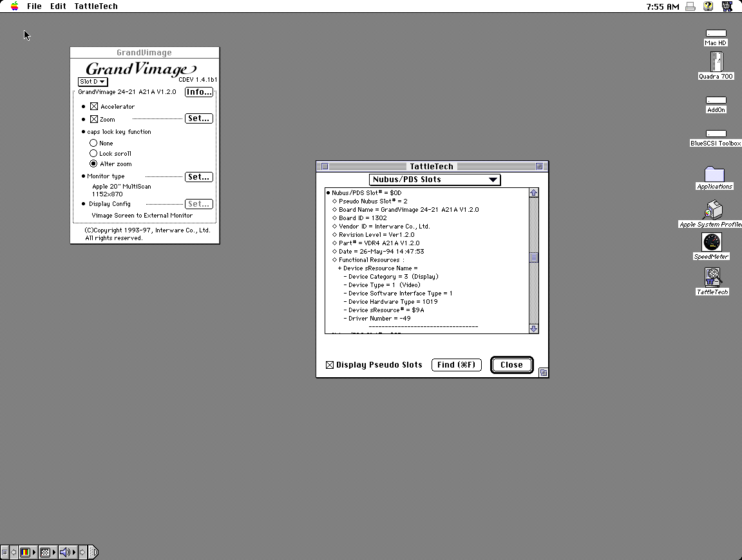The height and width of the screenshot is (560, 742).
Task: Select the Lock scroll radio button
Action: tap(93, 153)
